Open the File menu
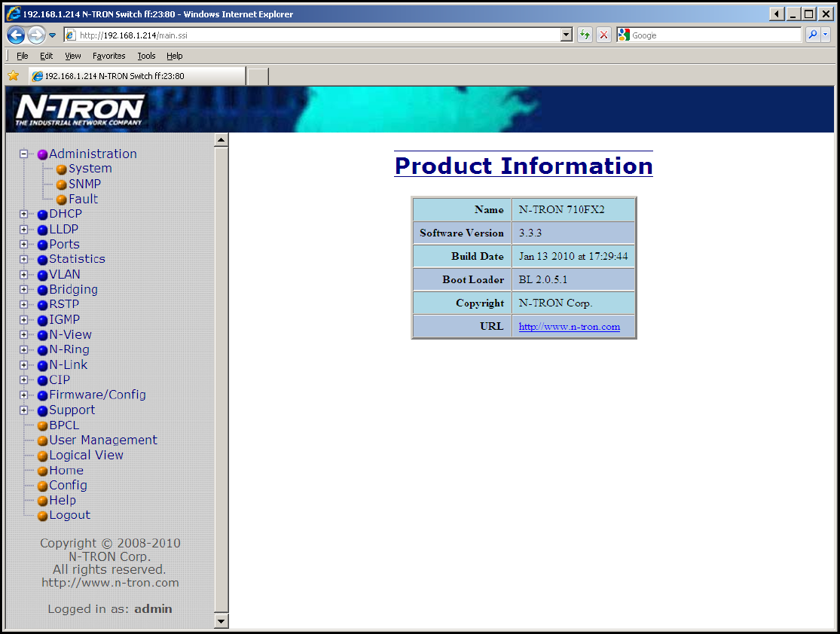This screenshot has width=840, height=634. point(23,56)
